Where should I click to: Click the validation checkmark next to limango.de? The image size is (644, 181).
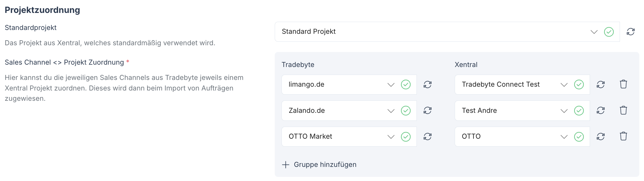[x=406, y=84]
